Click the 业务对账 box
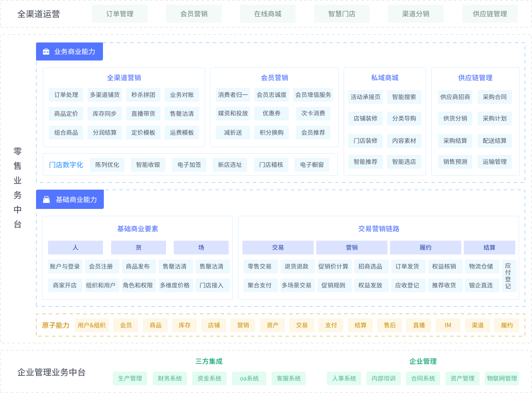The height and width of the screenshot is (393, 532). pyautogui.click(x=182, y=95)
